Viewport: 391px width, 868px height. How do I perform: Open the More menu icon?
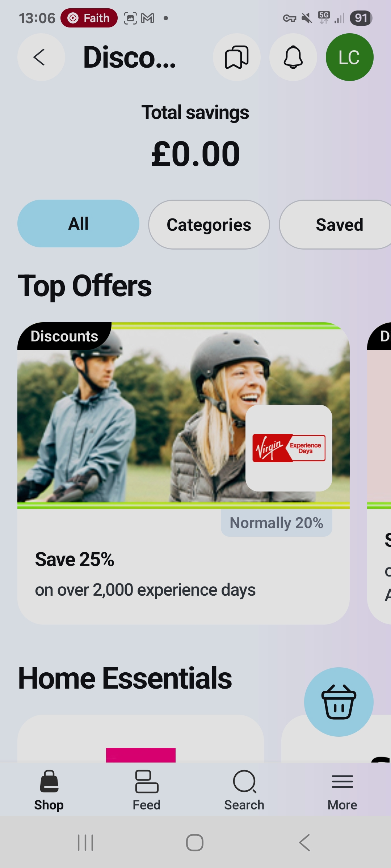point(342,790)
